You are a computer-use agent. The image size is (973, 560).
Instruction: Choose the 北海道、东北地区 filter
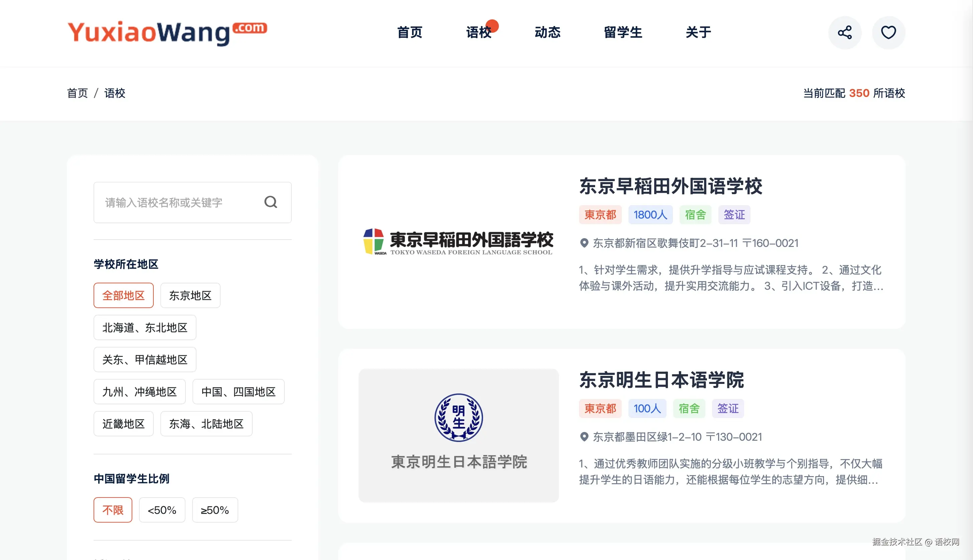tap(145, 327)
